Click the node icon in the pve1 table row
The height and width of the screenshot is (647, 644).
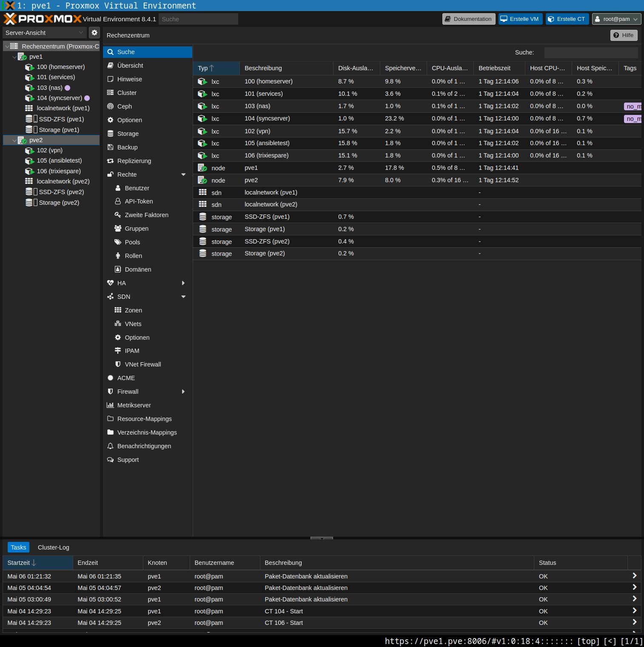202,168
